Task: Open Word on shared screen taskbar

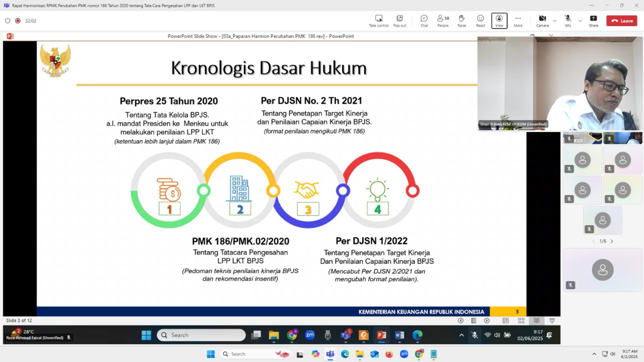Action: [x=399, y=335]
